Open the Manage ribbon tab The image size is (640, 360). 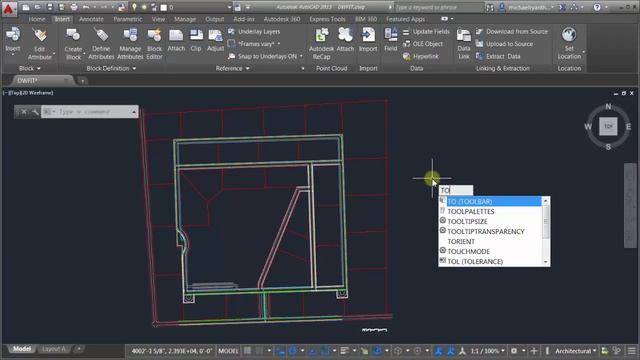(185, 19)
